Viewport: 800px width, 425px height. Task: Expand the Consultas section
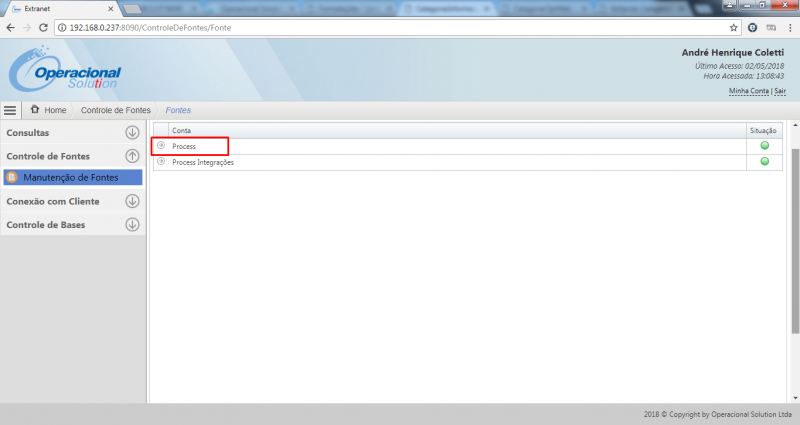tap(132, 132)
